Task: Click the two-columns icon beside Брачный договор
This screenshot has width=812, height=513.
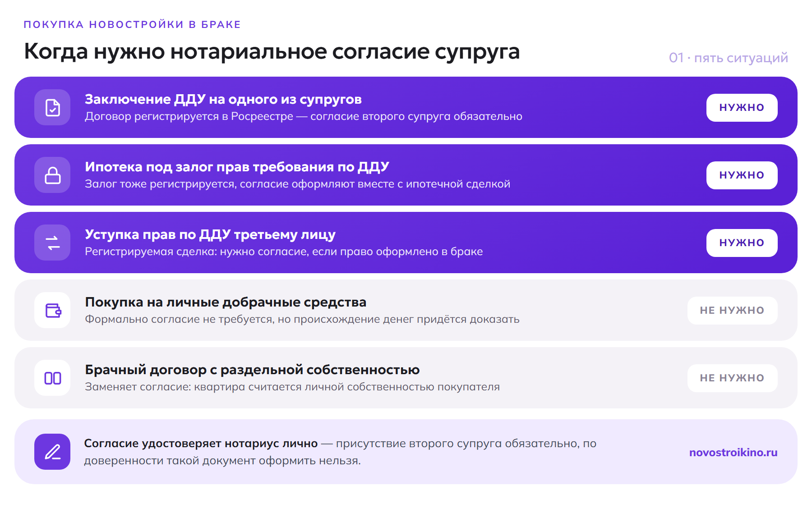Action: point(52,378)
